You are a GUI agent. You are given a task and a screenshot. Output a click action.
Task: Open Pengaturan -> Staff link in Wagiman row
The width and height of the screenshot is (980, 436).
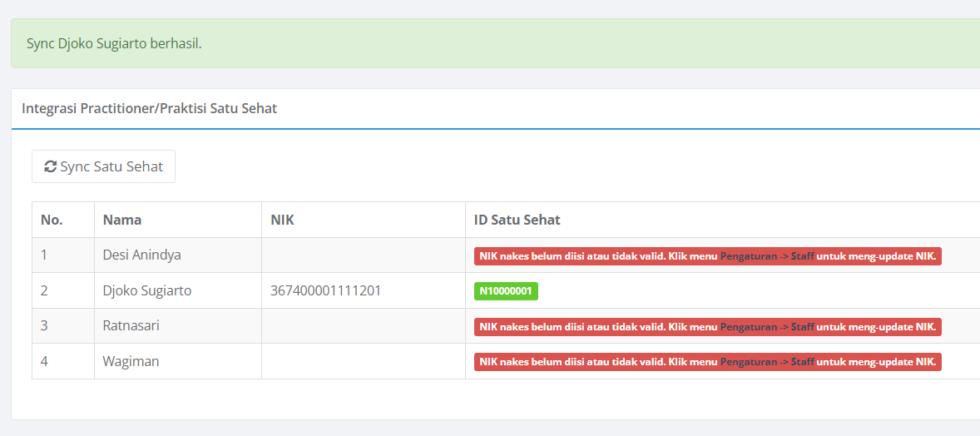(x=768, y=362)
